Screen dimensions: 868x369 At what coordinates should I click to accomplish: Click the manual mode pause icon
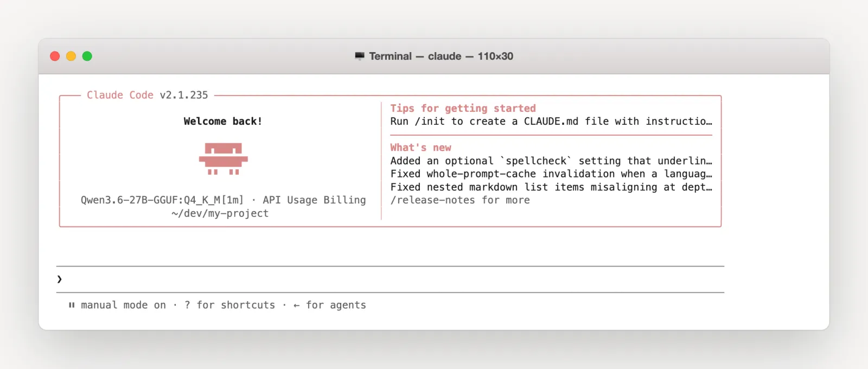point(72,305)
